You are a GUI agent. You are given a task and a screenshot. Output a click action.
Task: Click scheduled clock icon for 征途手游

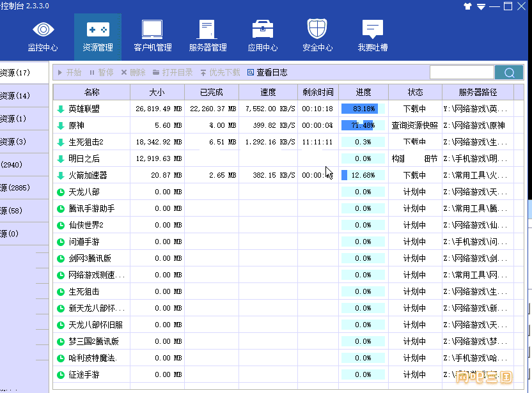coord(61,375)
